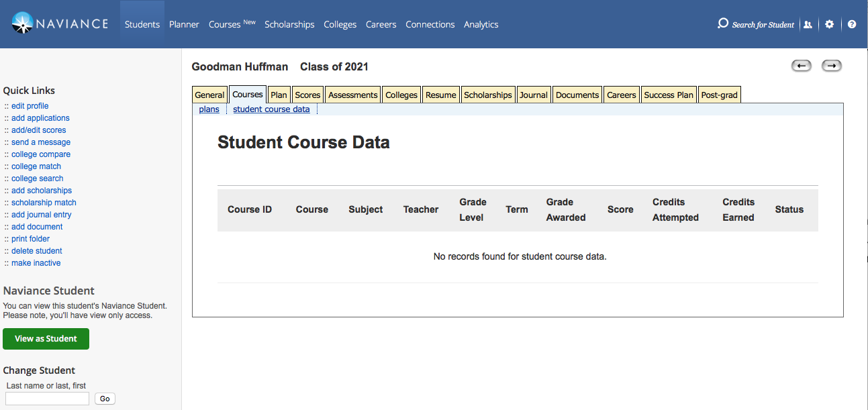868x410 pixels.
Task: Click the Naviance logo icon
Action: [x=23, y=23]
